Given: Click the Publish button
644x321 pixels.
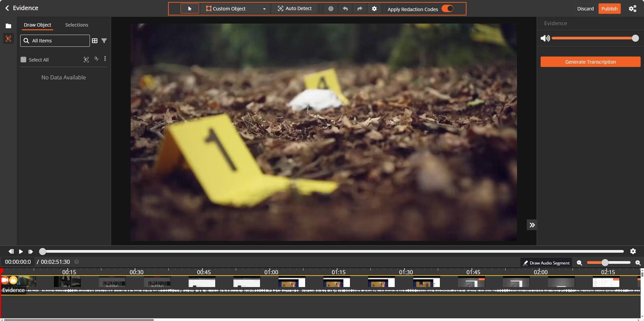Looking at the screenshot, I should [x=609, y=9].
